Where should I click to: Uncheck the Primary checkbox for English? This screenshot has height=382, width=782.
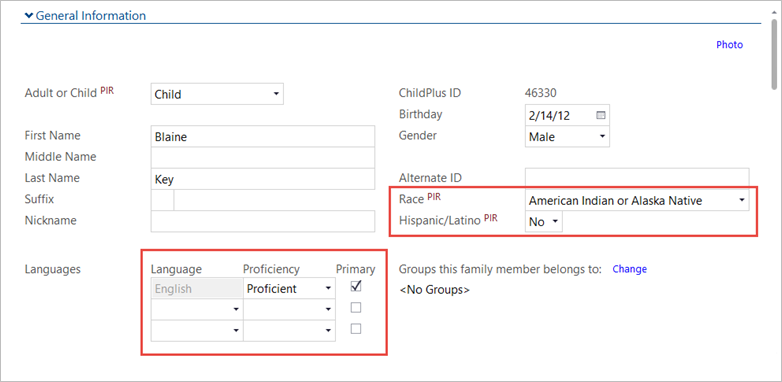(x=356, y=287)
